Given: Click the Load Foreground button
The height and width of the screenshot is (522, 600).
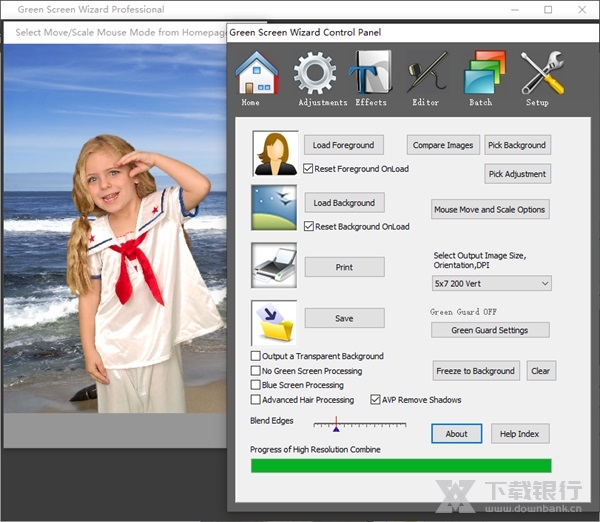Looking at the screenshot, I should coord(343,145).
